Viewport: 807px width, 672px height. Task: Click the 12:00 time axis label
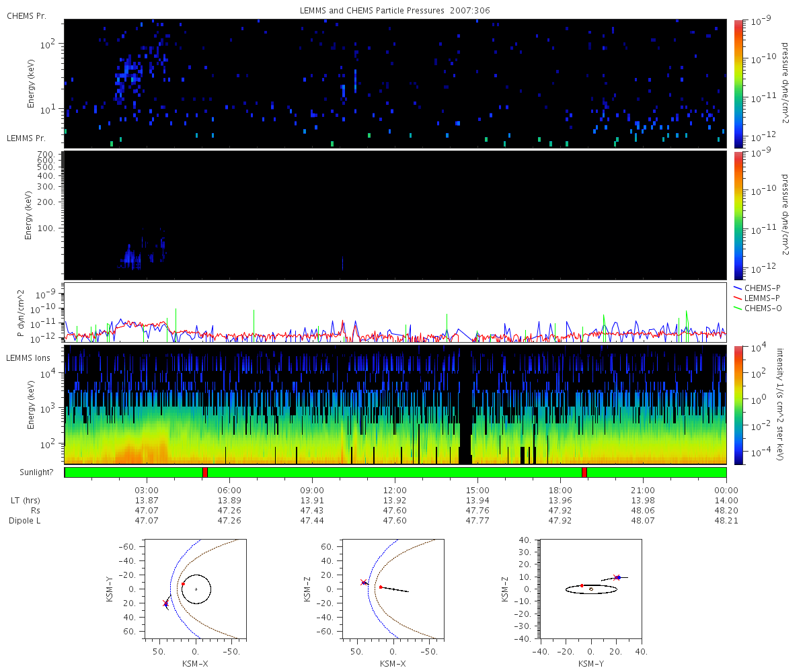[395, 491]
